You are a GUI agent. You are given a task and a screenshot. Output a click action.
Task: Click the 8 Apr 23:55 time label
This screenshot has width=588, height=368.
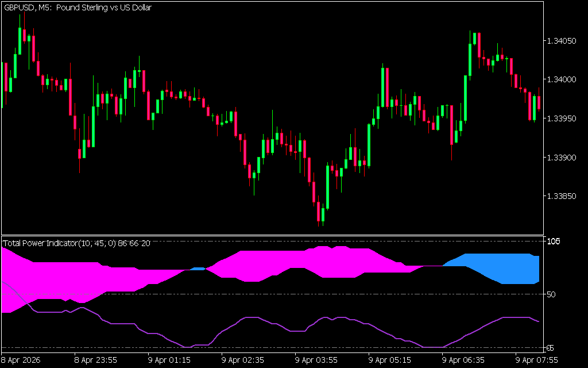(x=96, y=361)
